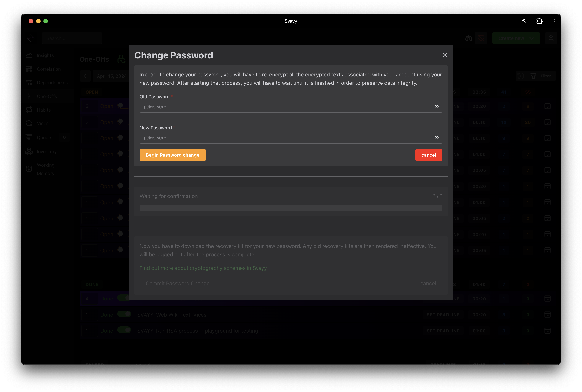The width and height of the screenshot is (582, 392).
Task: Toggle new password visibility eye icon
Action: pyautogui.click(x=436, y=137)
